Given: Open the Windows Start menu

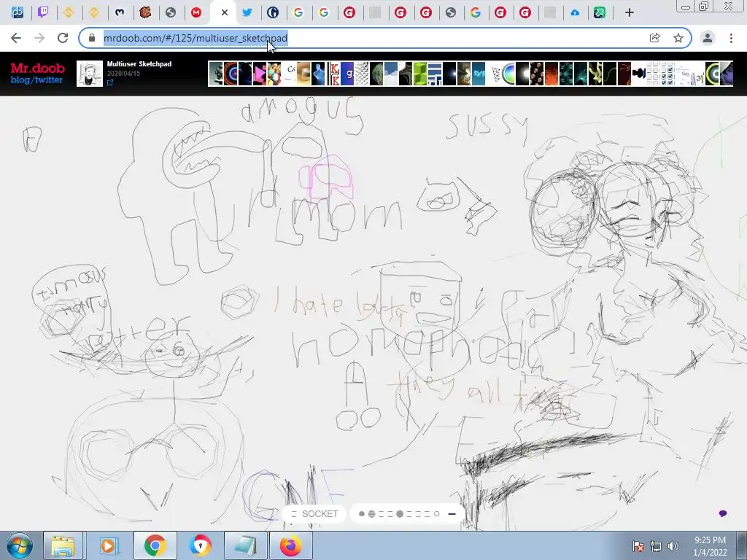Looking at the screenshot, I should [18, 545].
